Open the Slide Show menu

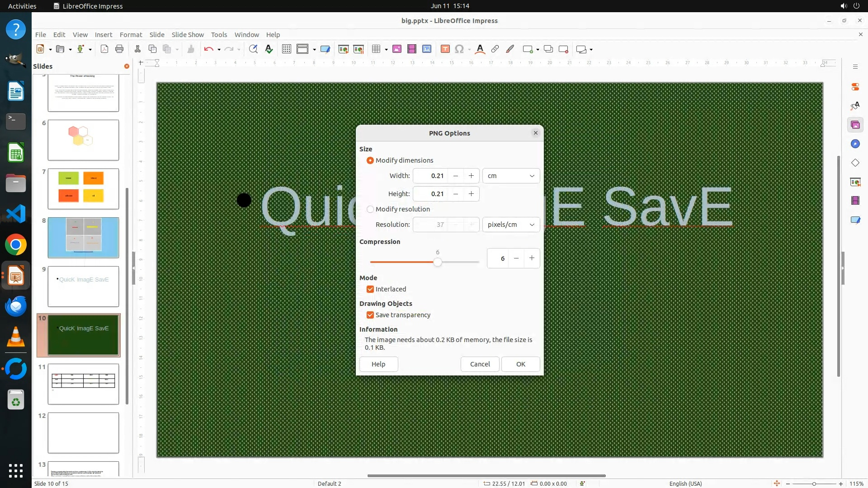pos(188,35)
